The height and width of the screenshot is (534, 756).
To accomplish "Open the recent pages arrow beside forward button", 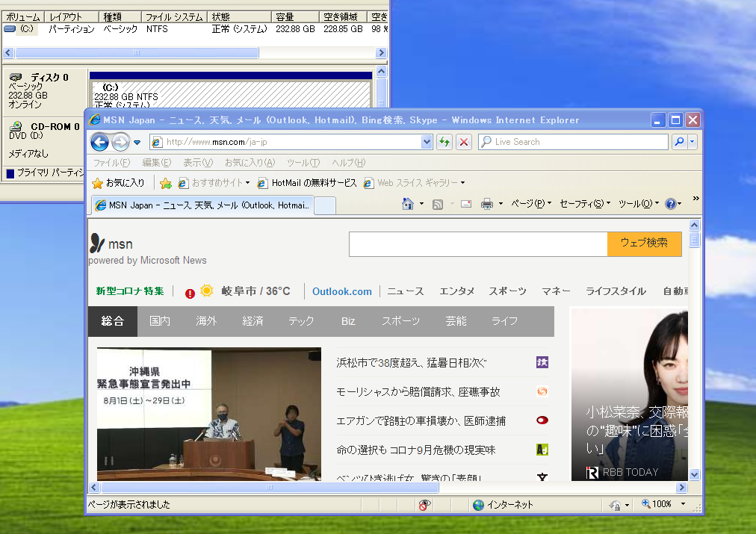I will coord(137,142).
